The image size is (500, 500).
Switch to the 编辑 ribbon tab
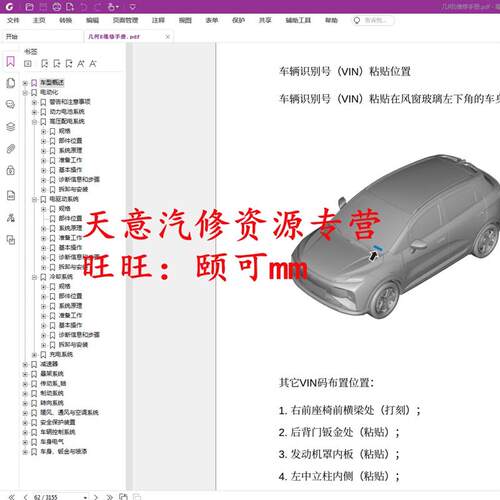[92, 20]
